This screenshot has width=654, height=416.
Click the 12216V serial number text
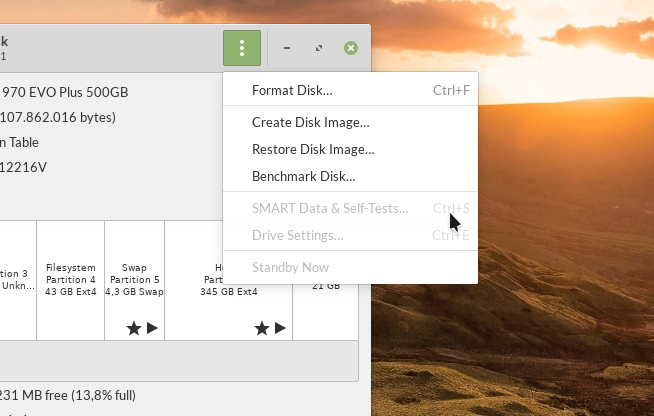[x=23, y=167]
